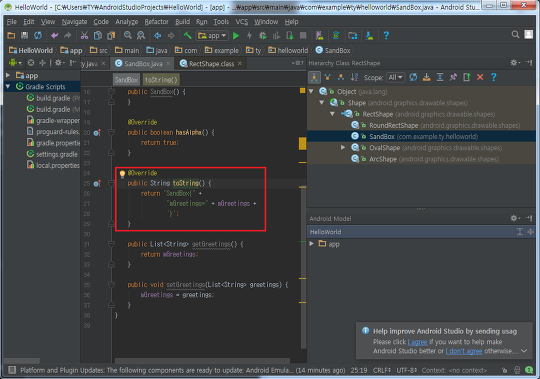Click the Paste clipboard icon

click(x=111, y=35)
